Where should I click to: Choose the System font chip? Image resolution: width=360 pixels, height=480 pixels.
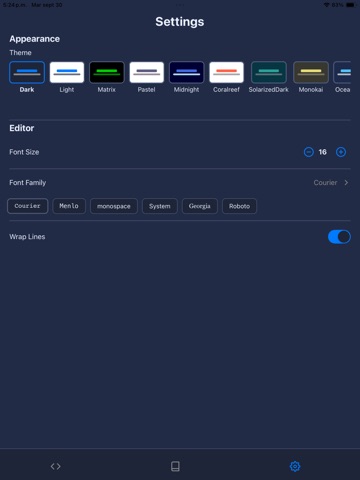[x=160, y=206]
